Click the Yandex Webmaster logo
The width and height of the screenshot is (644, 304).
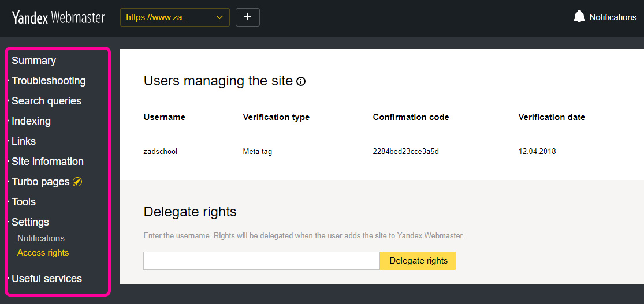(x=58, y=18)
